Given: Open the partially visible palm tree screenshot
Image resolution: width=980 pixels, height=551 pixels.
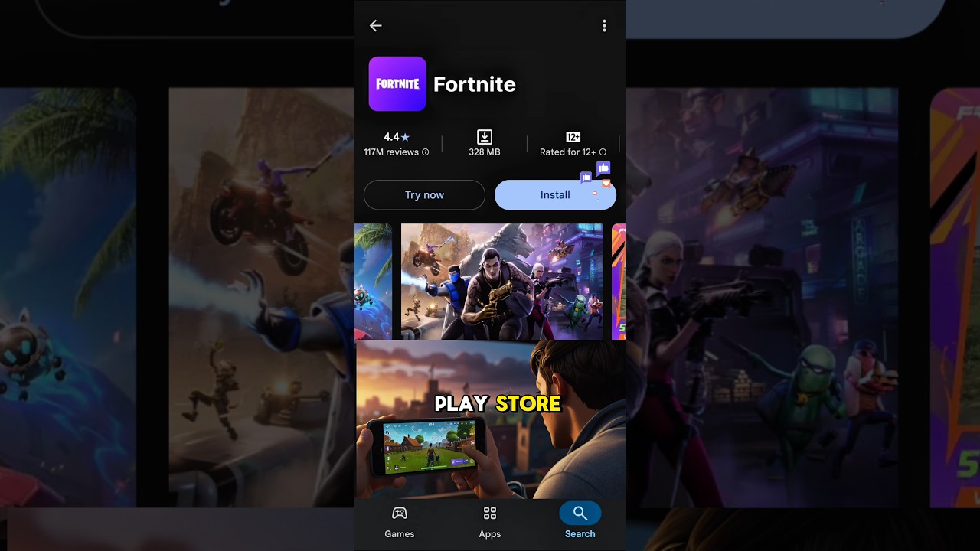Looking at the screenshot, I should 373,281.
